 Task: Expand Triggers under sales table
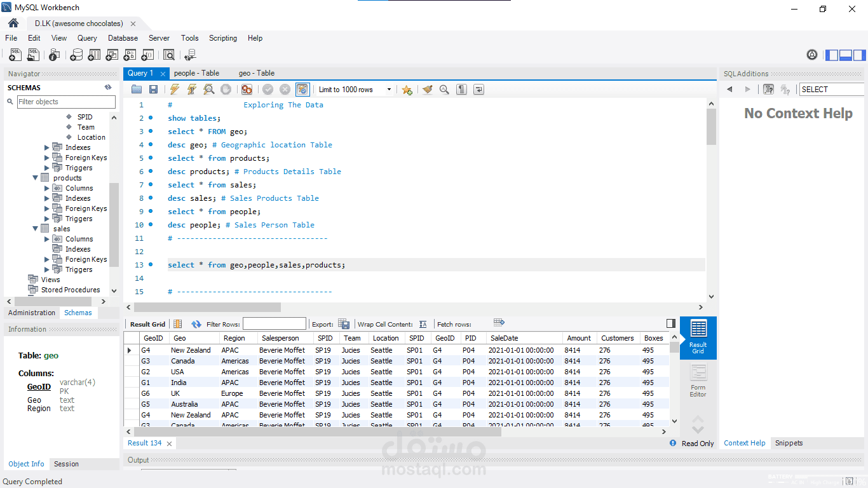pos(47,269)
